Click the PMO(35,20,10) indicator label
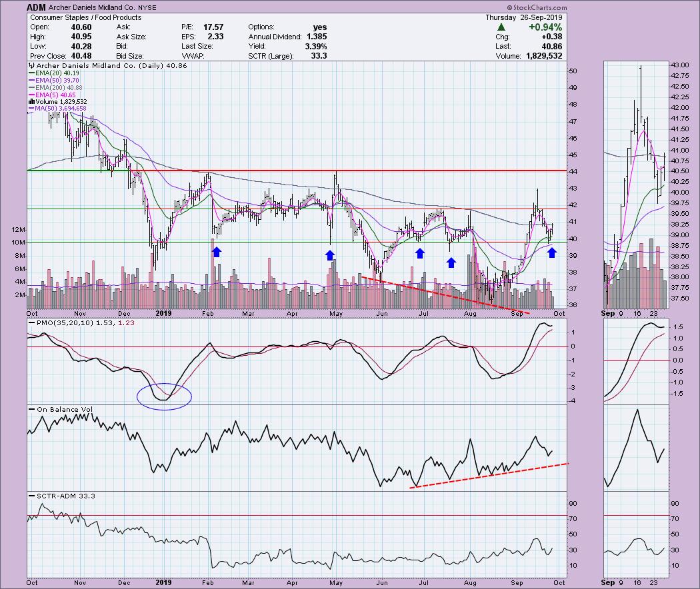700x589 pixels. pos(59,322)
